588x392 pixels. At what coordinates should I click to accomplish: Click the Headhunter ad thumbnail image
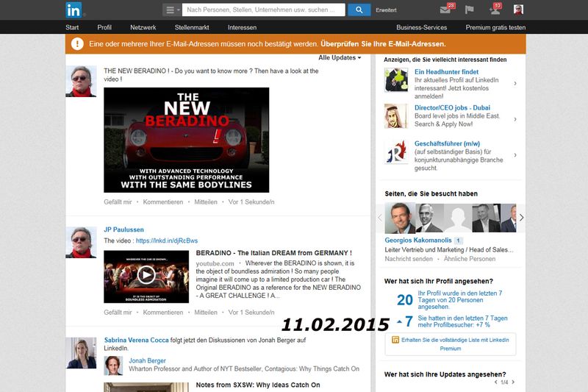396,80
